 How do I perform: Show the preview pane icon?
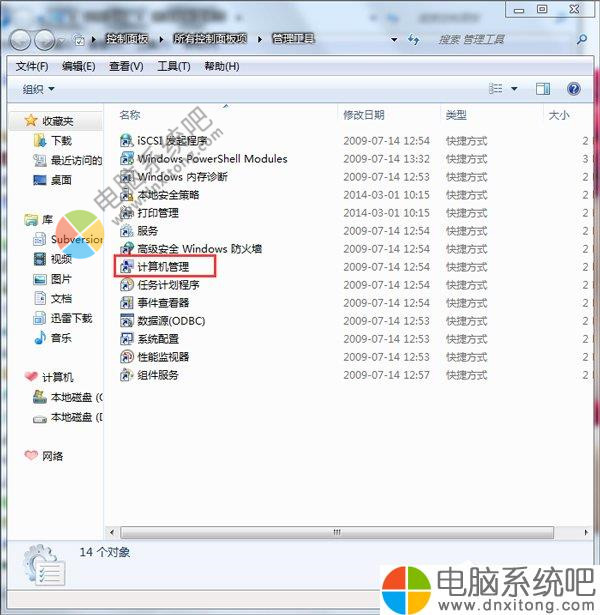[x=543, y=89]
